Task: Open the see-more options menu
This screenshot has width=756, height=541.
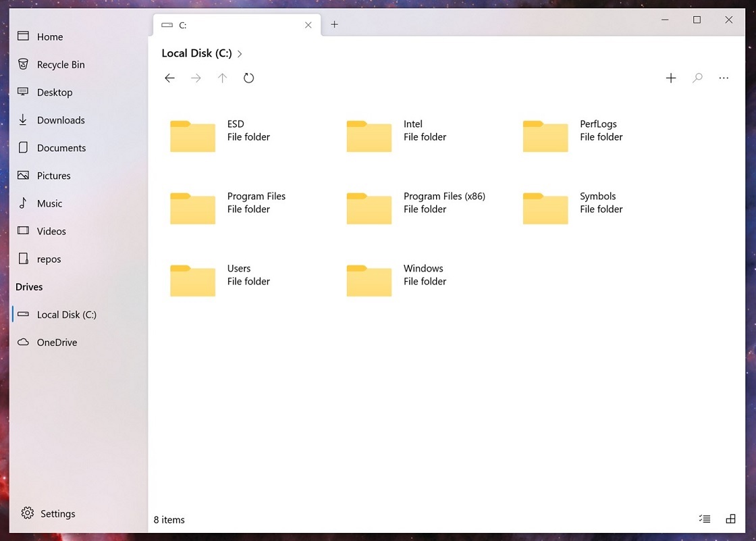Action: pyautogui.click(x=724, y=78)
